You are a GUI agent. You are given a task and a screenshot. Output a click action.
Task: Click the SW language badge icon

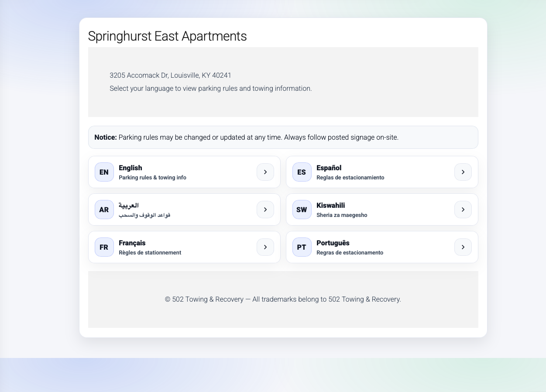pos(302,210)
